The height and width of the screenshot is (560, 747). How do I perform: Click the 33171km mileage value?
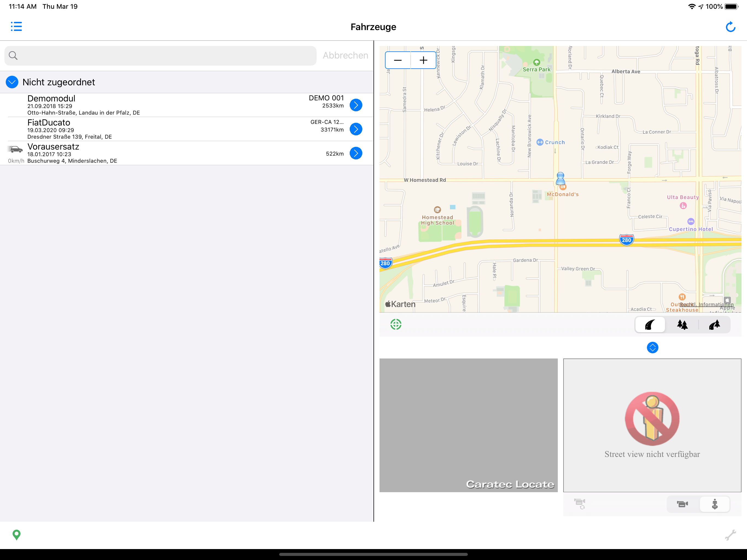[332, 130]
